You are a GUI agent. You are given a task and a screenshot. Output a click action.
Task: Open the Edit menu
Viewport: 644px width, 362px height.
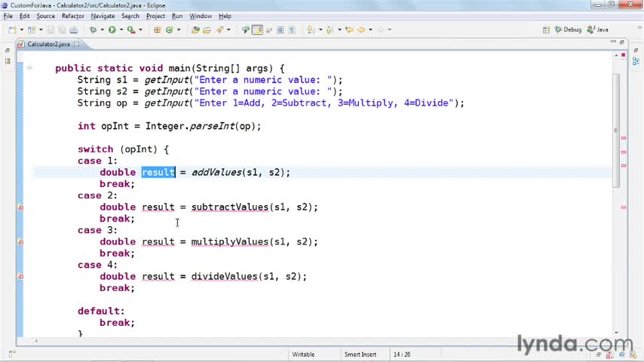24,16
